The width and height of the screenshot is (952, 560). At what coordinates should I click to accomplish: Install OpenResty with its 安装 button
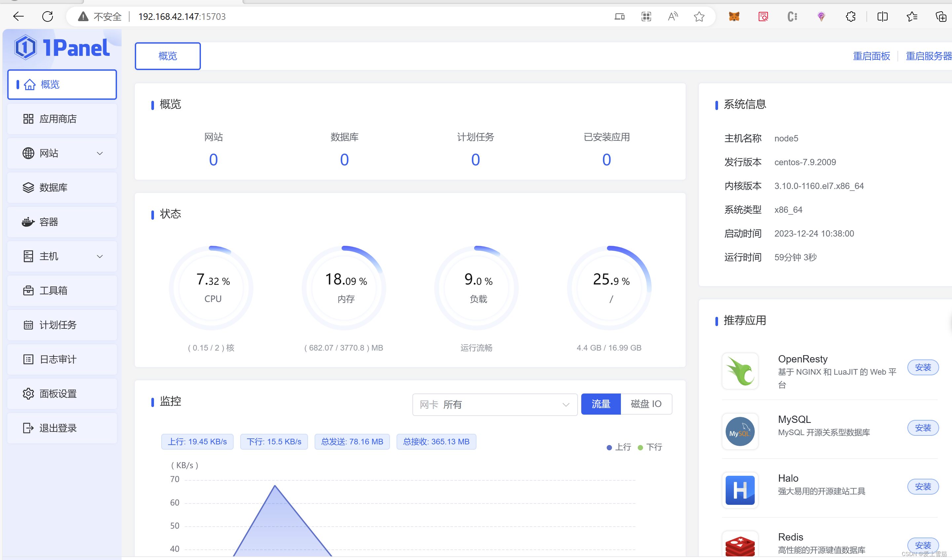(x=923, y=367)
